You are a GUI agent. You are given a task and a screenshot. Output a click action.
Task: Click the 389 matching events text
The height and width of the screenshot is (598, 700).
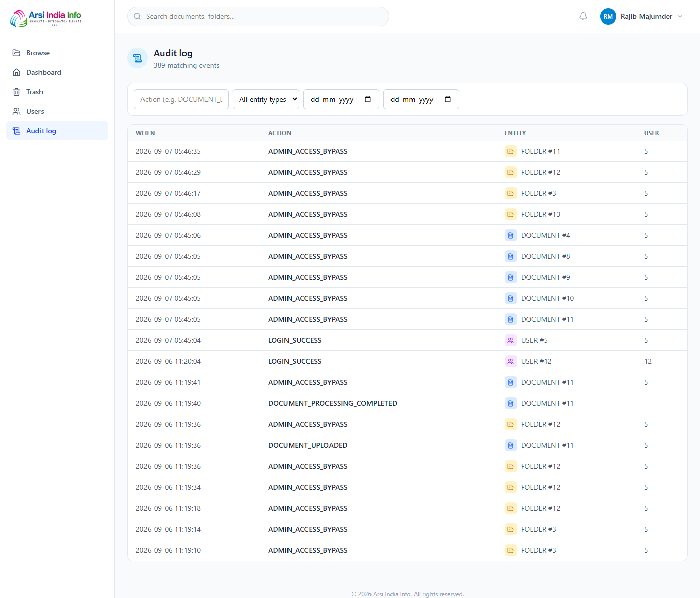pyautogui.click(x=187, y=65)
